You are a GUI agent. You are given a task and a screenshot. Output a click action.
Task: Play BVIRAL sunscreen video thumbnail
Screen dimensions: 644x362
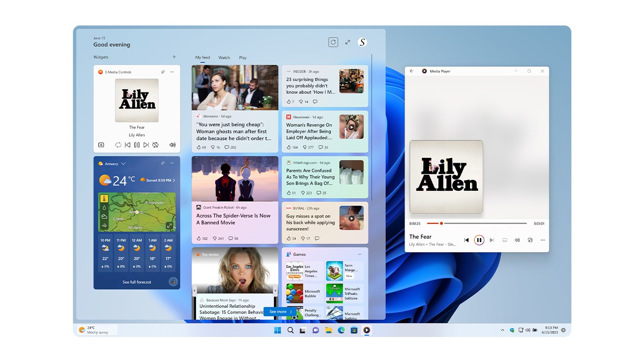click(x=351, y=218)
